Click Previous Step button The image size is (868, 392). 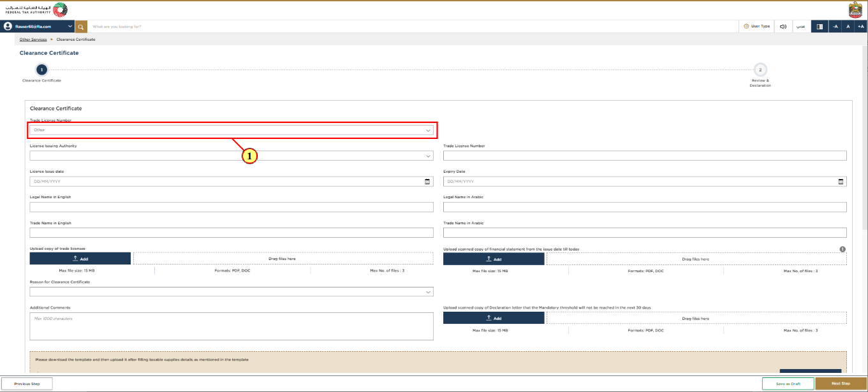pos(27,384)
